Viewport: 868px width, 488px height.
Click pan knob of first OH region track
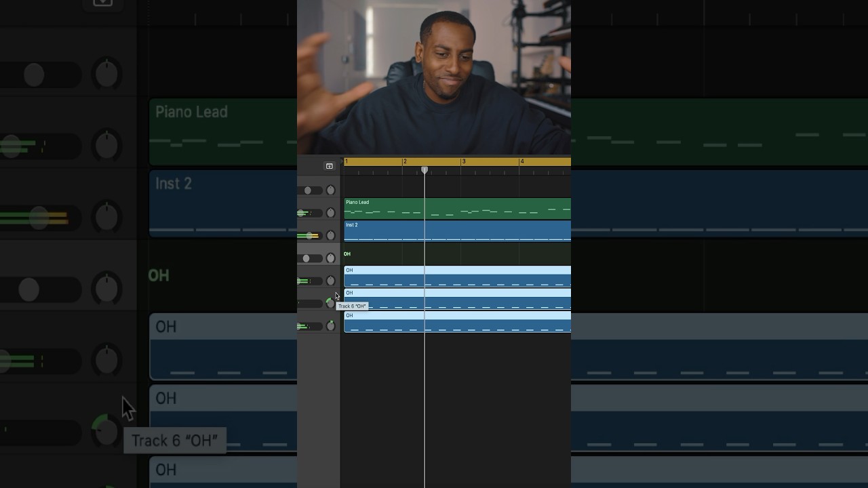pyautogui.click(x=331, y=281)
